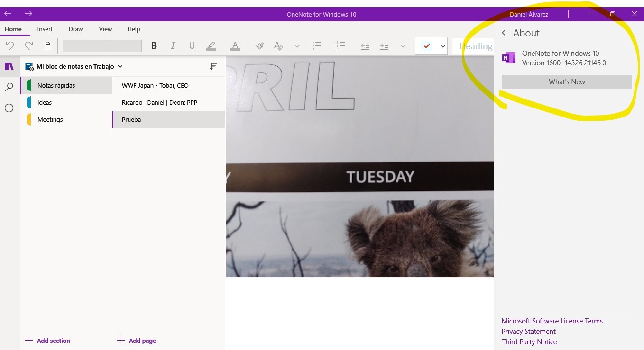Sort pages with the sort icon
The height and width of the screenshot is (350, 644).
(x=213, y=66)
